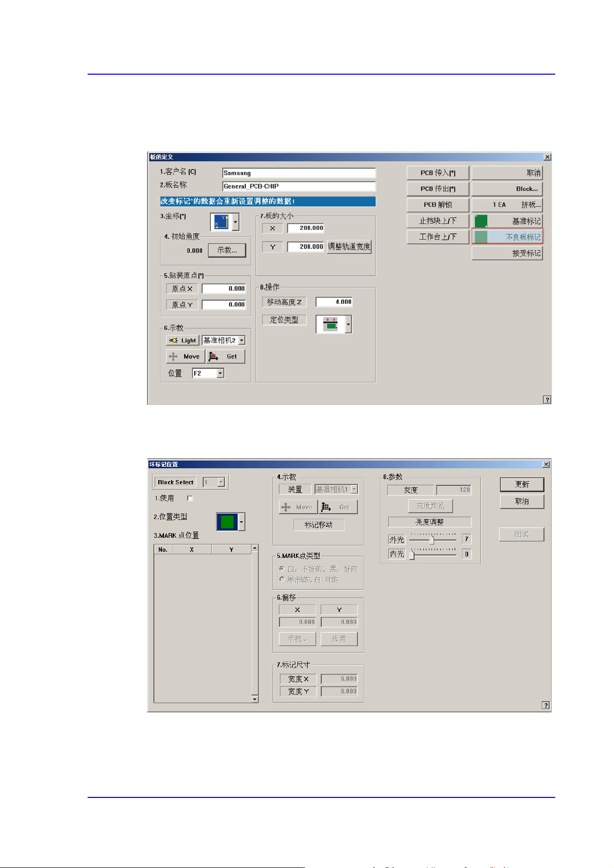Click scroll-up arrow of MARK list

click(x=255, y=548)
